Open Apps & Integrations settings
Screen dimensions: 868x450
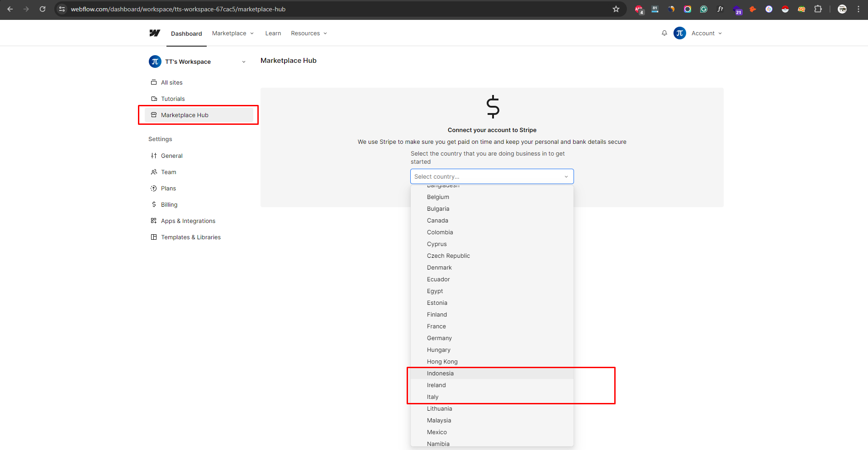coord(199,221)
